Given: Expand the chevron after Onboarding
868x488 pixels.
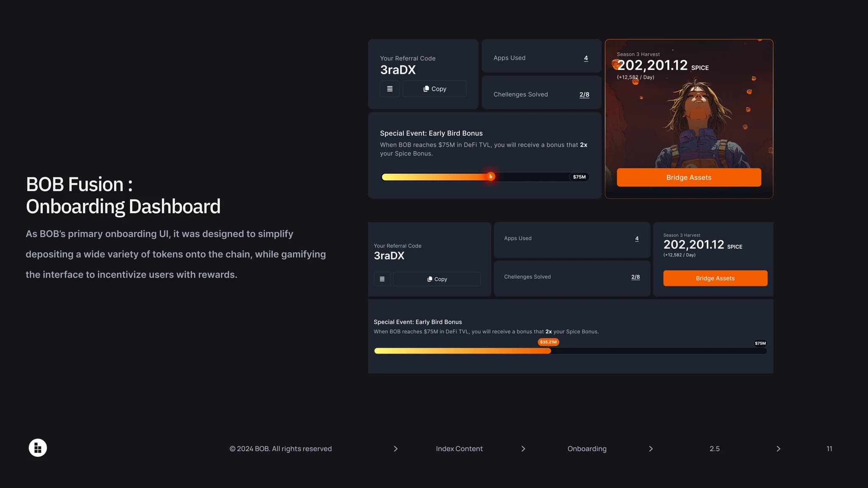Looking at the screenshot, I should click(x=651, y=449).
